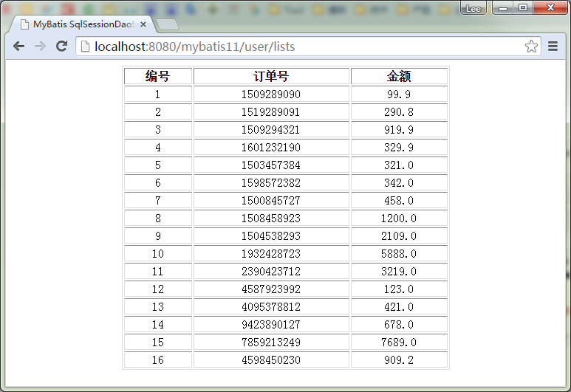The width and height of the screenshot is (571, 392).
Task: Click the Lee user profile button
Action: coord(473,8)
